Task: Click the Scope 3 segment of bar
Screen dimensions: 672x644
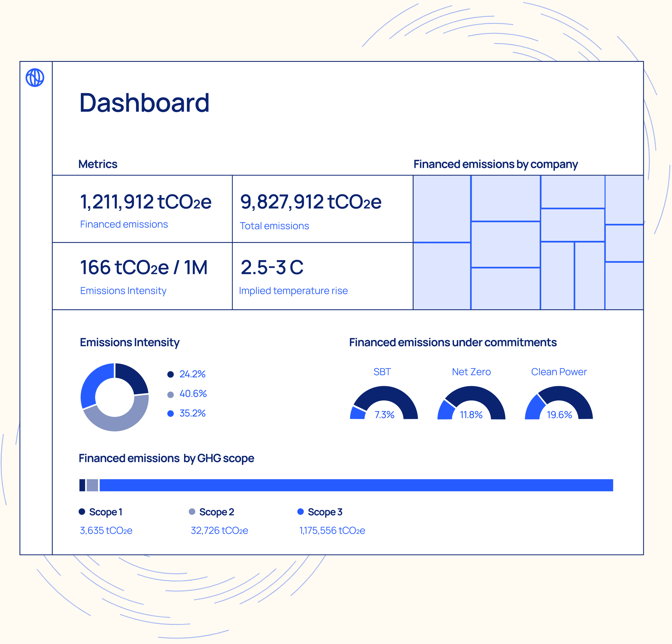Action: click(x=356, y=485)
